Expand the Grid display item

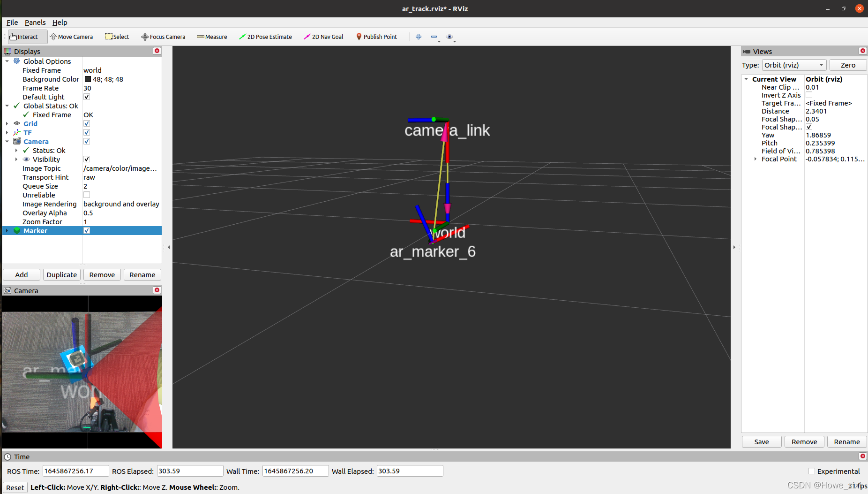7,123
